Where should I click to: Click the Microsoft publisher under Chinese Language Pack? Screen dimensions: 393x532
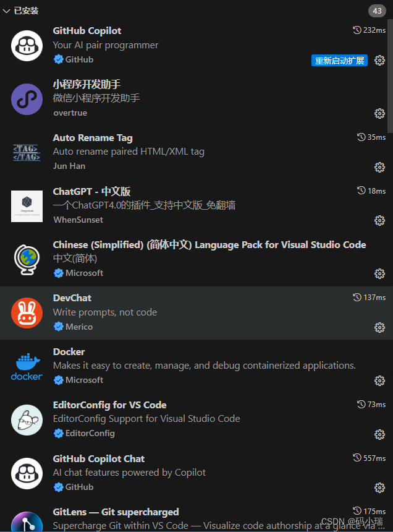tap(85, 273)
